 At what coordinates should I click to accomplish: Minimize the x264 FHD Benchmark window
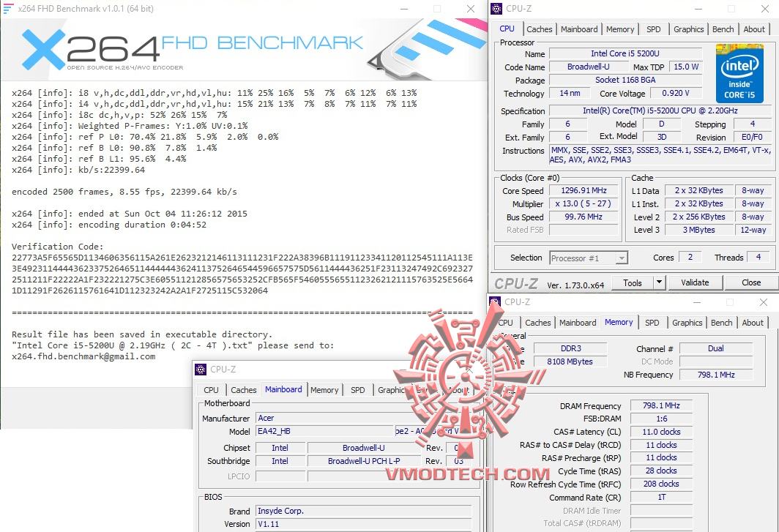tap(404, 9)
